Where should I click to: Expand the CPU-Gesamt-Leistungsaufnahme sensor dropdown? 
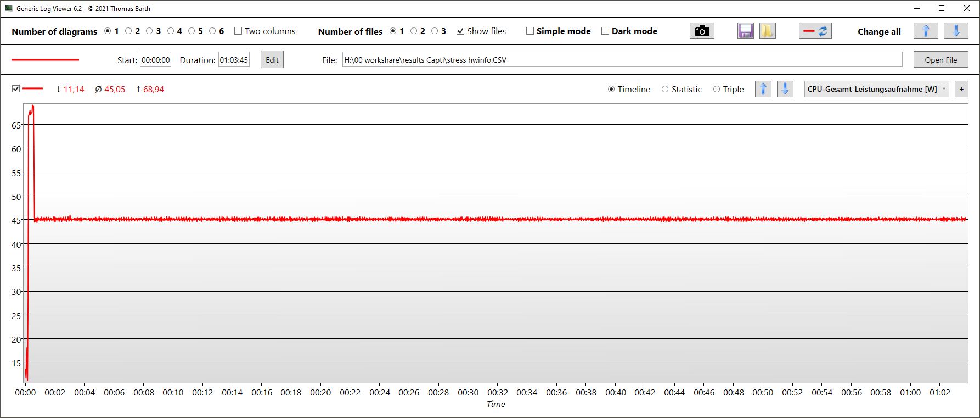point(876,89)
